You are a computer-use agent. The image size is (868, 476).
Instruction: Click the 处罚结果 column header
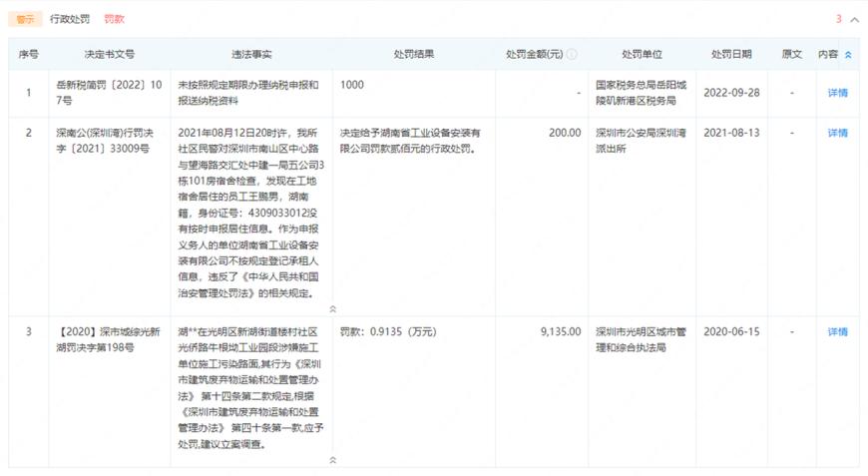(x=413, y=54)
